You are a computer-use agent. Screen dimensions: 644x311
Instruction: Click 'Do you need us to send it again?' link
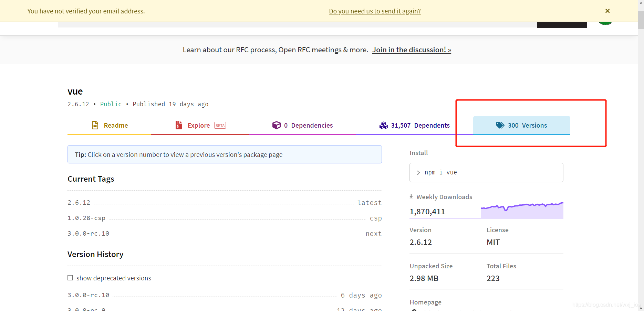tap(375, 11)
